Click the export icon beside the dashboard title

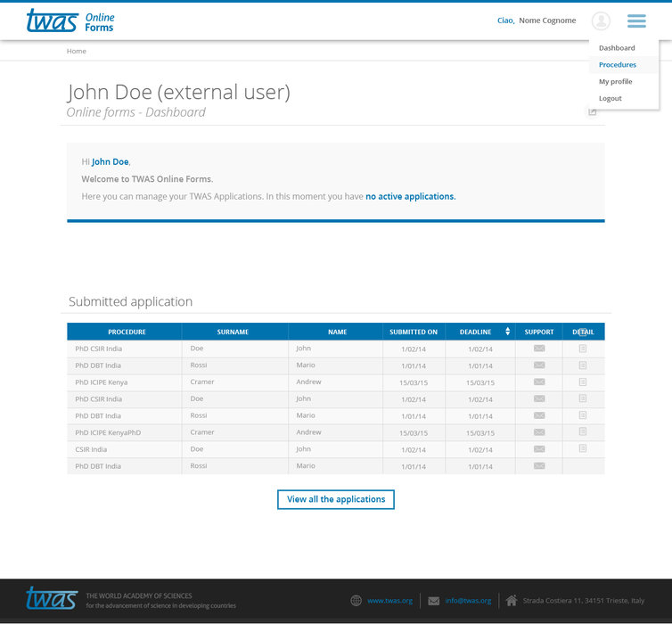click(x=593, y=112)
